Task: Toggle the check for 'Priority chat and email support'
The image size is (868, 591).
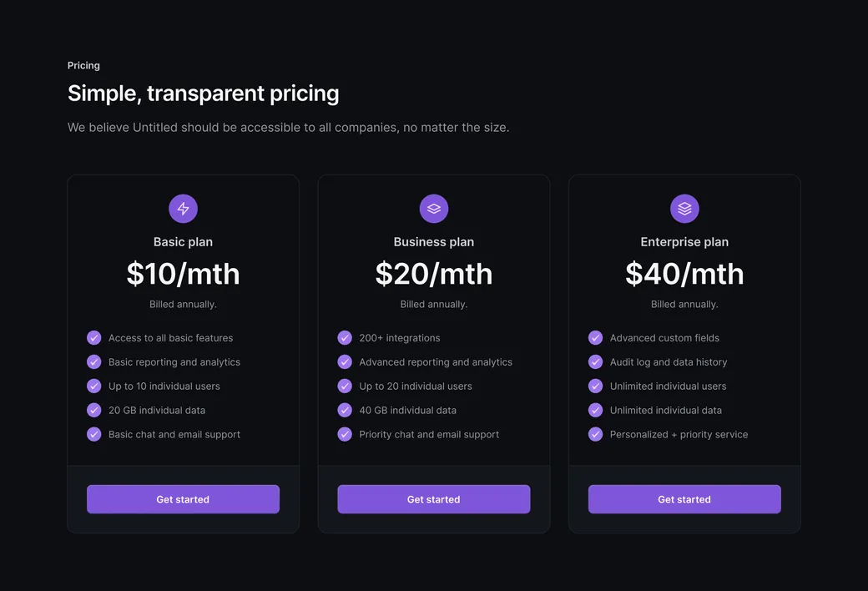Action: click(x=345, y=434)
